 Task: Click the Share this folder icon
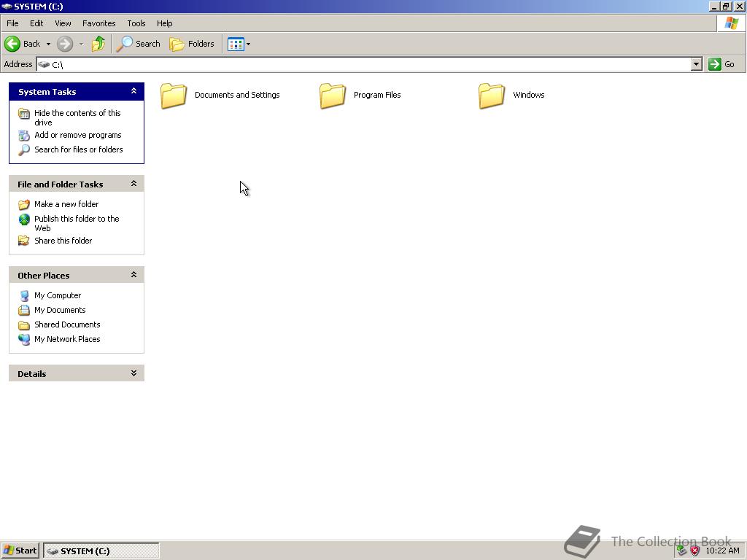point(24,241)
